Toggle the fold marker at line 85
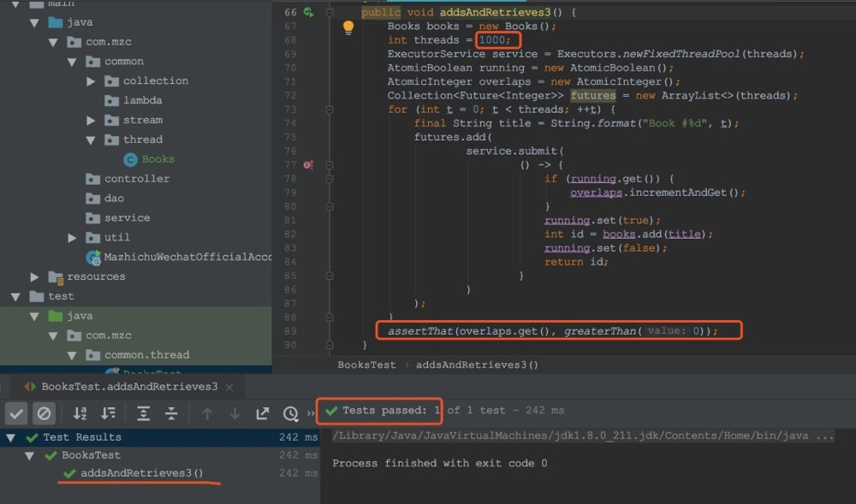The height and width of the screenshot is (504, 856). [330, 276]
